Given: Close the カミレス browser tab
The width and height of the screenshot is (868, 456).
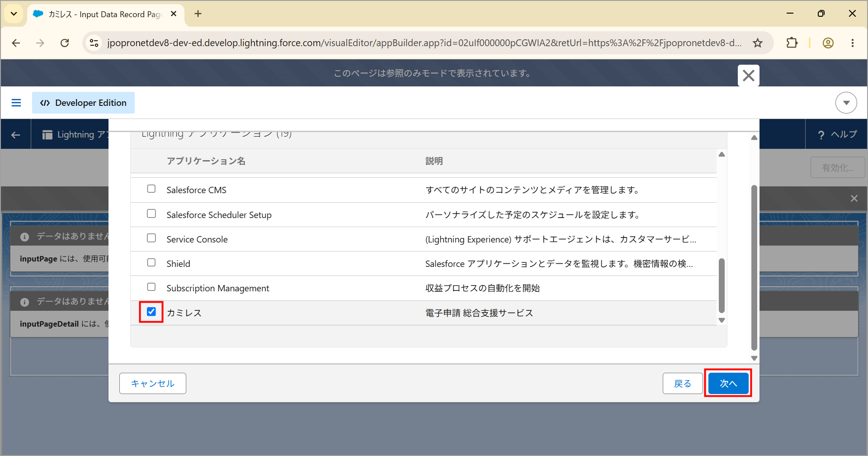Looking at the screenshot, I should click(x=174, y=14).
